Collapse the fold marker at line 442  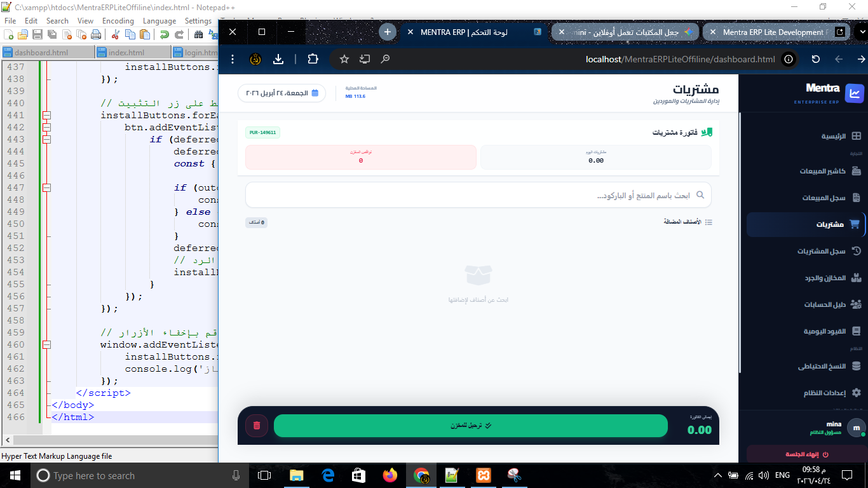pos(46,127)
